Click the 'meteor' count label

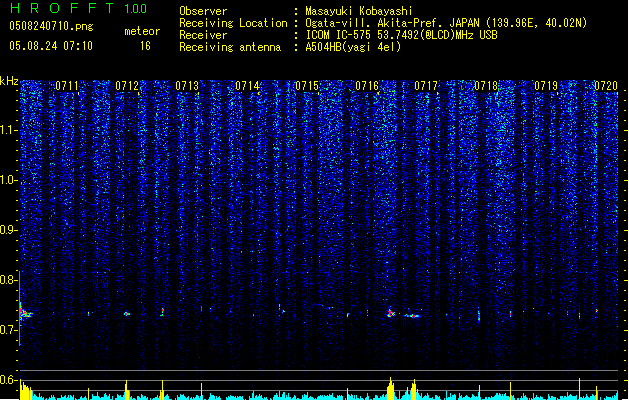click(x=142, y=31)
